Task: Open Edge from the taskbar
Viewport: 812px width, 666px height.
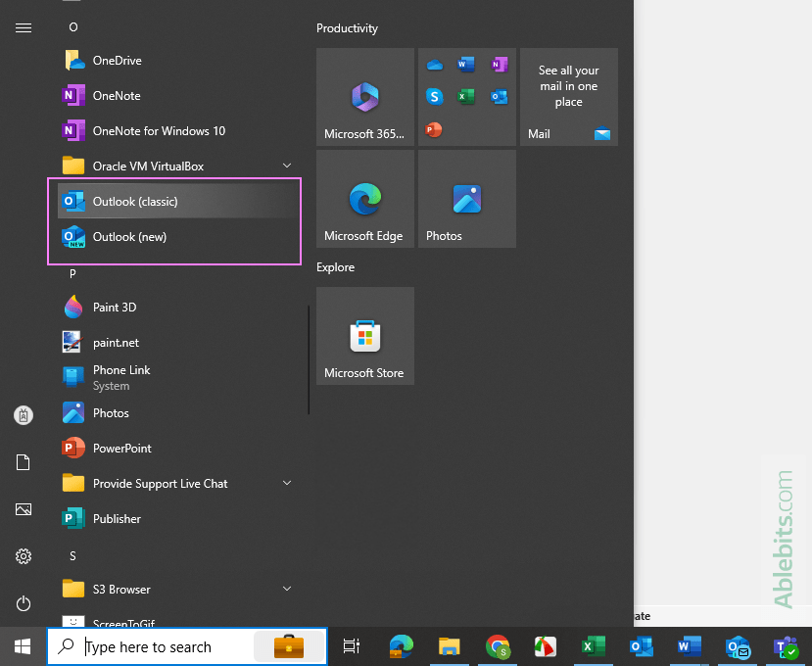Action: click(x=401, y=646)
